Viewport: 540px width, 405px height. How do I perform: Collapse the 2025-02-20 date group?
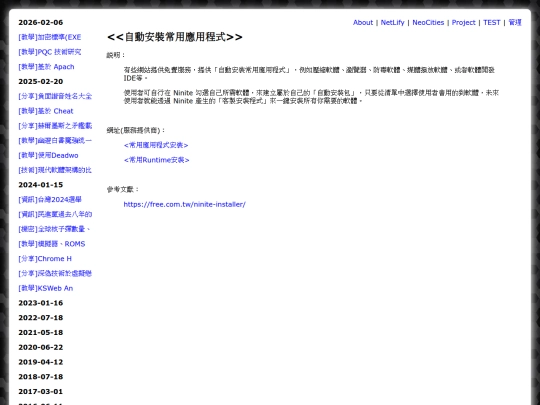[41, 82]
